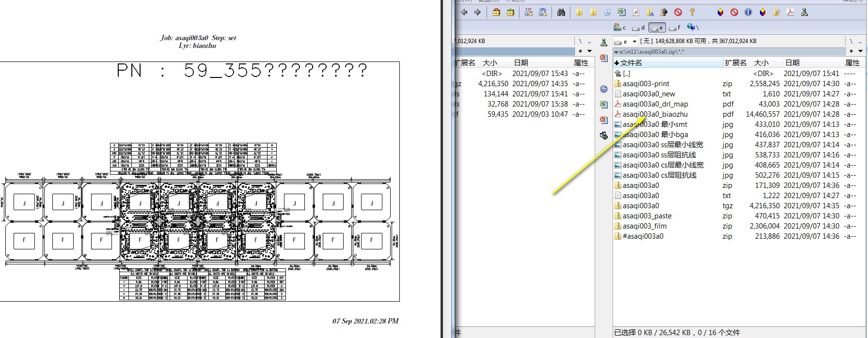Sort left panel by 大小 column
This screenshot has height=338, width=868.
[x=496, y=63]
